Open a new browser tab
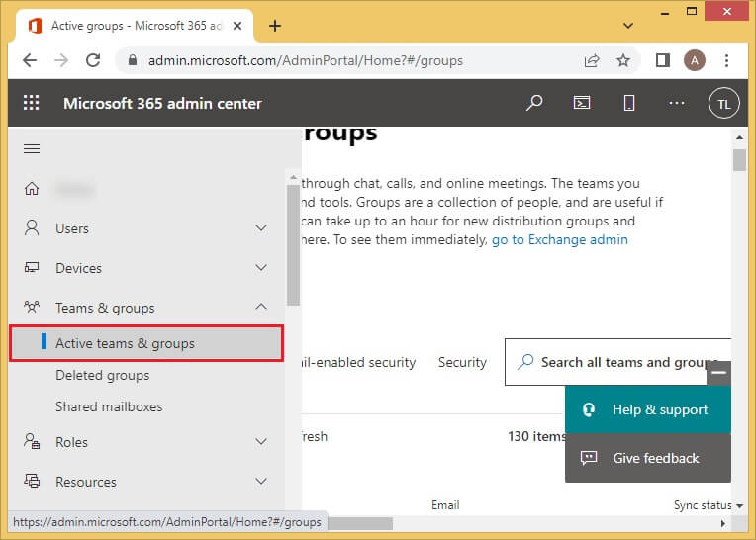 click(275, 26)
